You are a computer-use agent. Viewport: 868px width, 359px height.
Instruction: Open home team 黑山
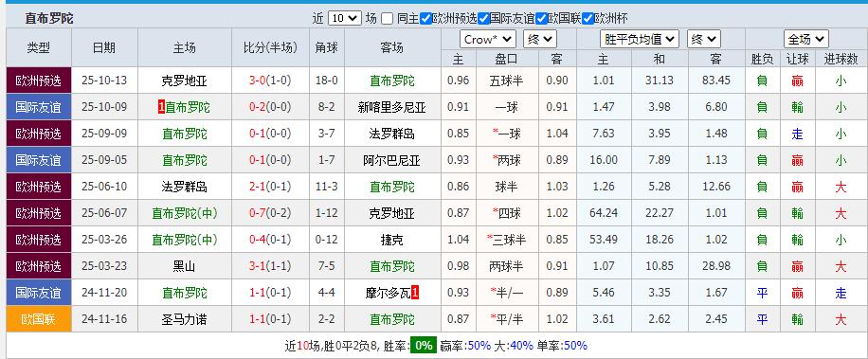pos(185,266)
